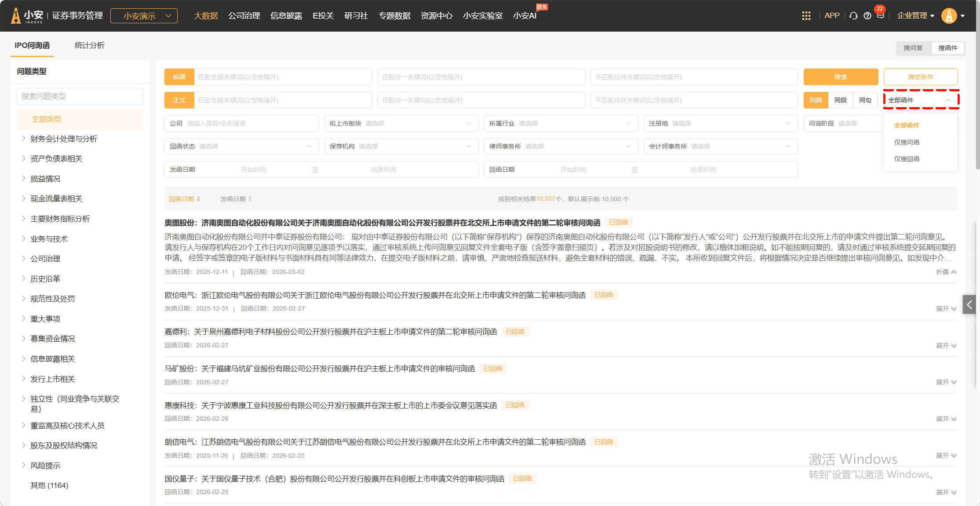Open the 拟上市板块 dropdown

401,123
